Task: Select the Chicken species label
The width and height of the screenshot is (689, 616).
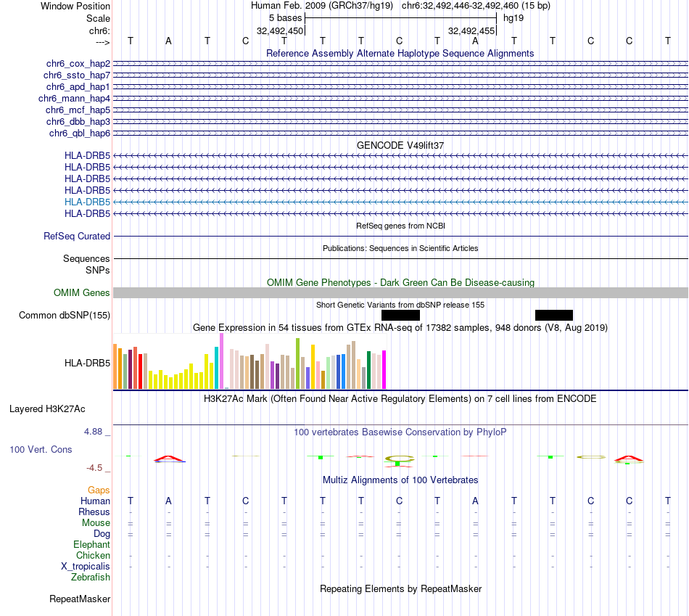Action: click(x=93, y=555)
